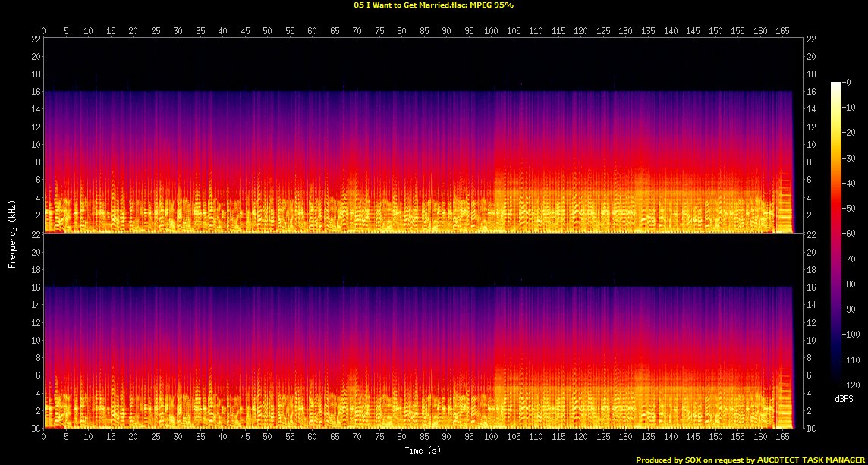Click the SOX / AUCDTECT TASK MANAGER credit text
The height and width of the screenshot is (465, 868).
pyautogui.click(x=750, y=460)
